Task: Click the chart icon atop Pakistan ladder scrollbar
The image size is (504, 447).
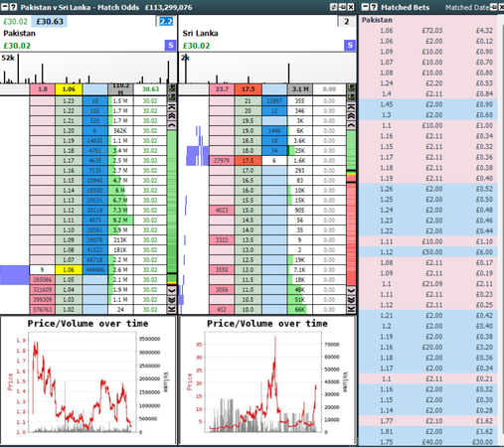Action: (x=172, y=88)
